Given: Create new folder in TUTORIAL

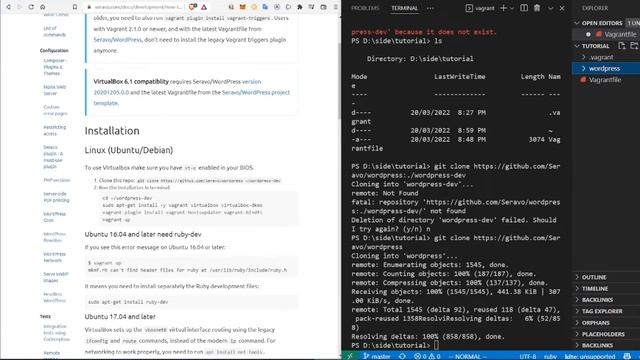Looking at the screenshot, I should 634,46.
